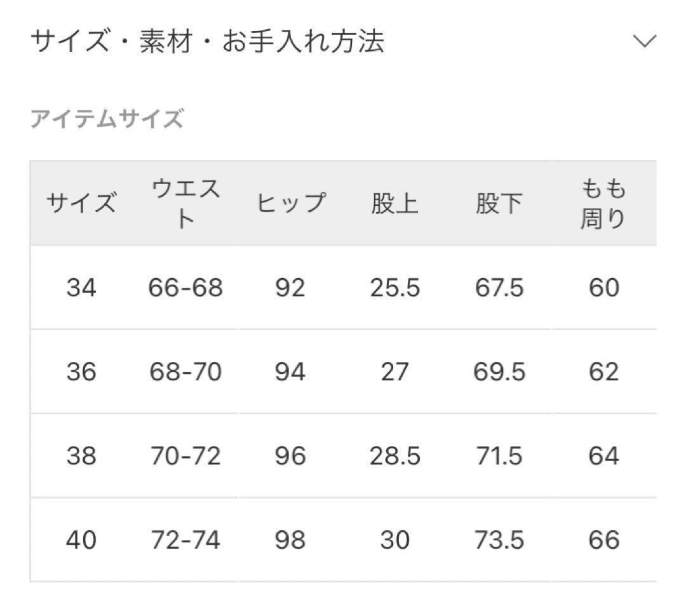This screenshot has width=686, height=616.
Task: Click the 股上 column header
Action: pos(395,203)
